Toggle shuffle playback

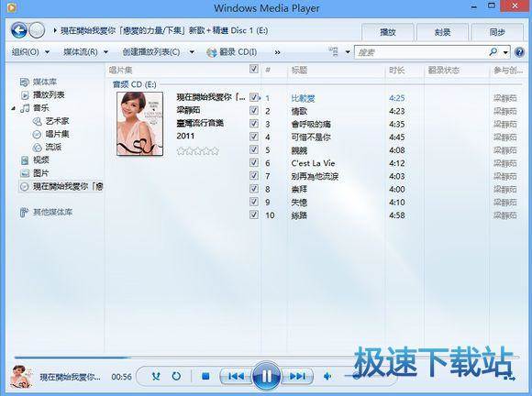pyautogui.click(x=156, y=376)
